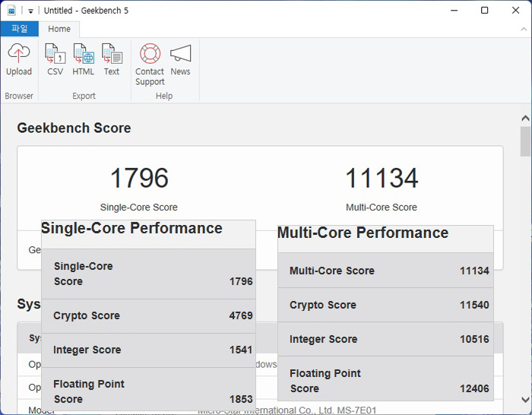Viewport: 532px width, 415px height.
Task: Export results as CSV
Action: point(55,60)
